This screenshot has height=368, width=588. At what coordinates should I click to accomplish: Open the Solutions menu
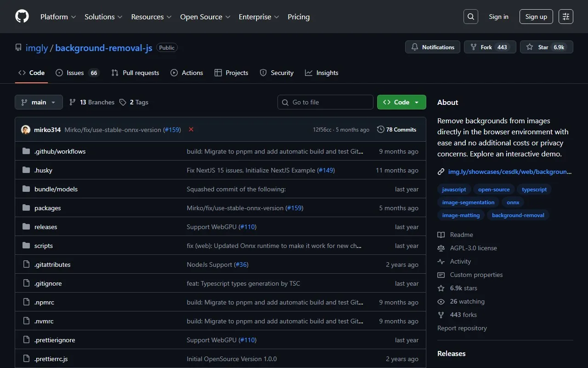click(103, 17)
